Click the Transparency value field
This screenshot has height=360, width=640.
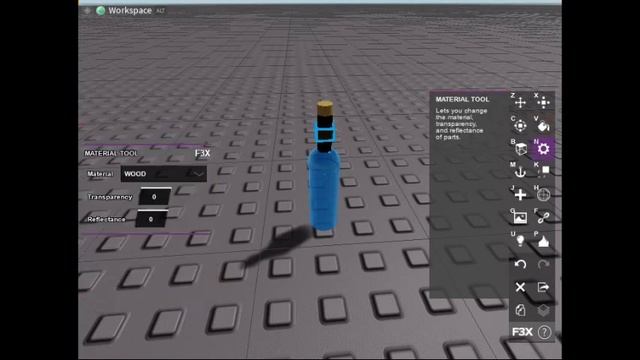[x=154, y=197]
